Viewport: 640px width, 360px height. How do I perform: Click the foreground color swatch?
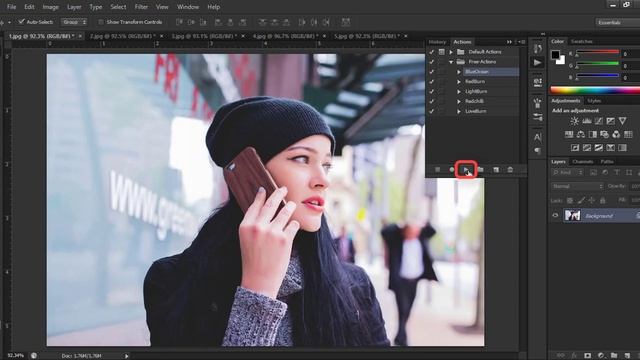coord(556,55)
